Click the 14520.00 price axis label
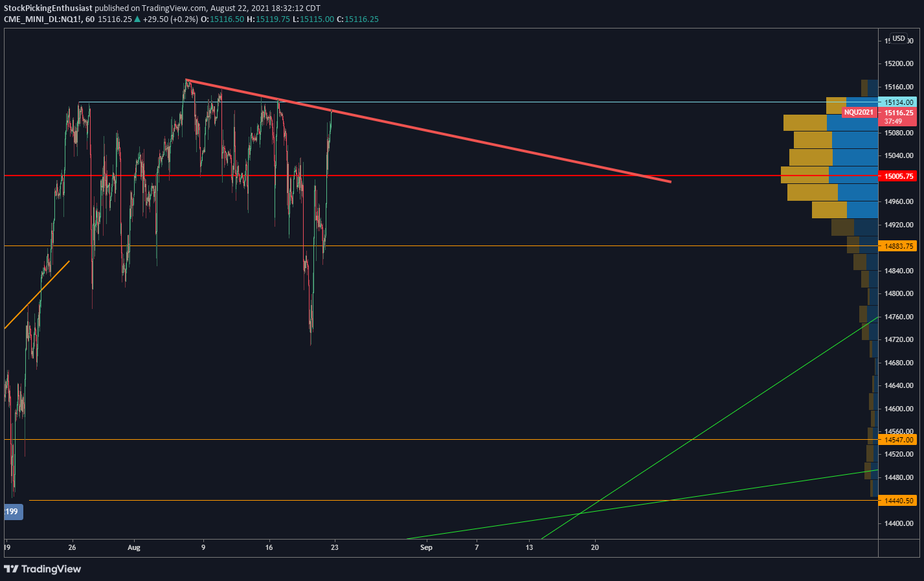This screenshot has width=924, height=581. [899, 454]
